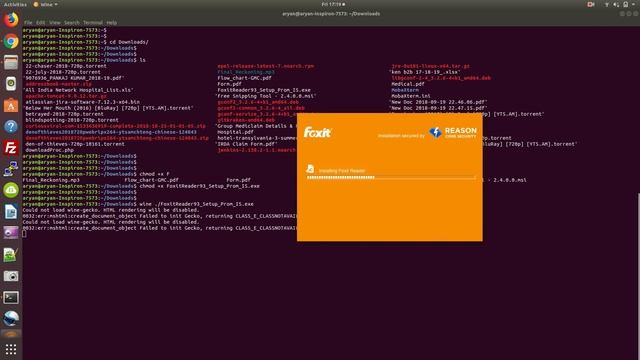
Task: Click the 'wine ./FoxitReader93_Setup_Prom_IS.exe' command line
Action: click(196, 204)
